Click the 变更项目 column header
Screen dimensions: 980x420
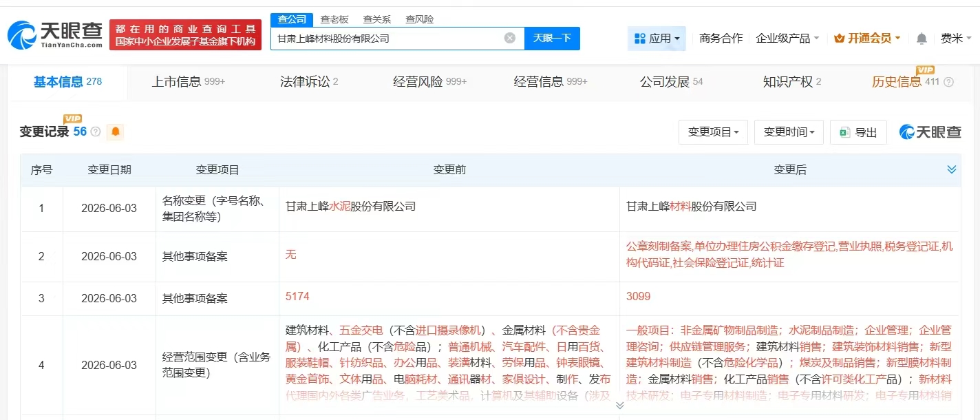point(217,169)
